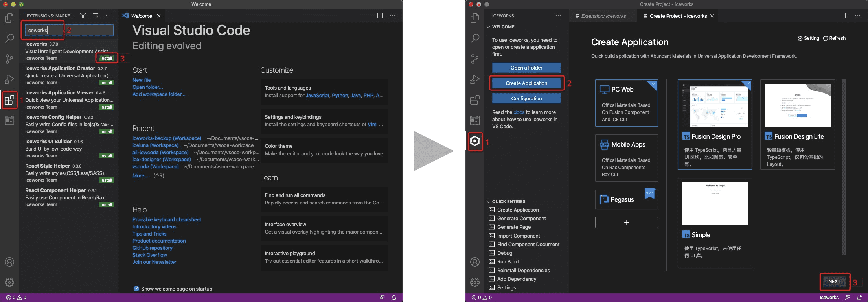Select the Pegasus scaffold card

coord(626,199)
